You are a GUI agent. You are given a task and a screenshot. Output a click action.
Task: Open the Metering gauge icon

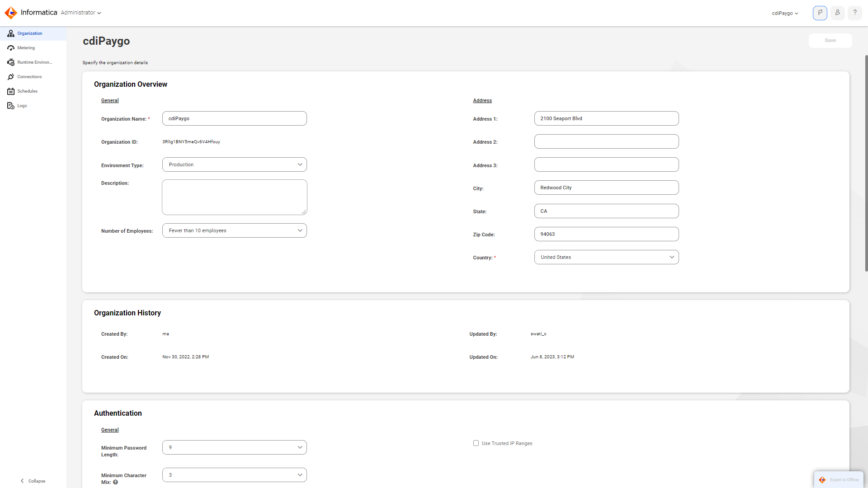pos(11,48)
